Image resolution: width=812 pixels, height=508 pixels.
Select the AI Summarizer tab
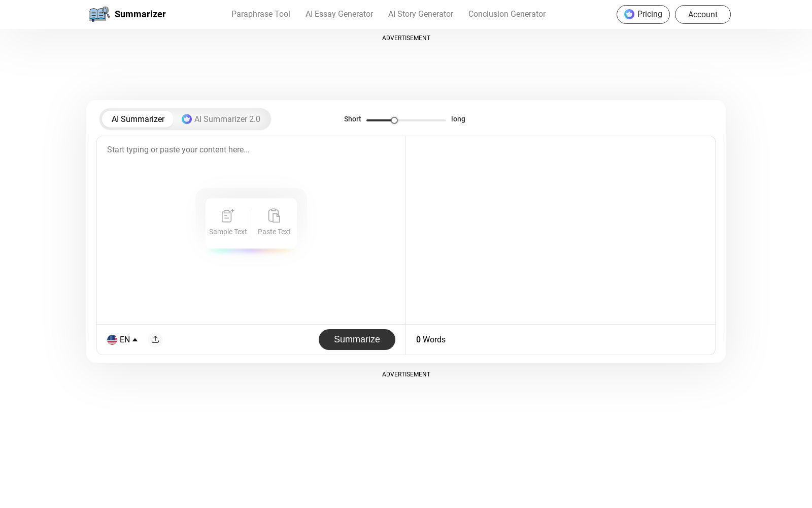tap(138, 119)
